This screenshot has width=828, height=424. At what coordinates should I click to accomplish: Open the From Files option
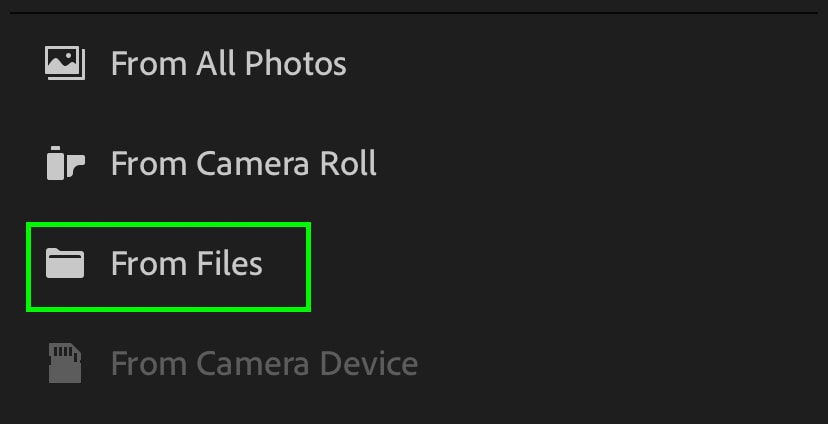pyautogui.click(x=186, y=264)
